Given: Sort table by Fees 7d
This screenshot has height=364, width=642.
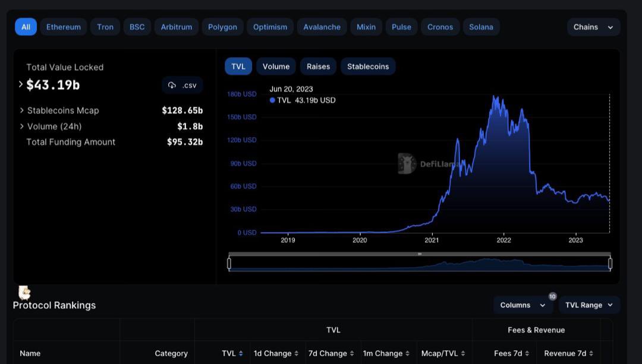Looking at the screenshot, I should pos(512,353).
